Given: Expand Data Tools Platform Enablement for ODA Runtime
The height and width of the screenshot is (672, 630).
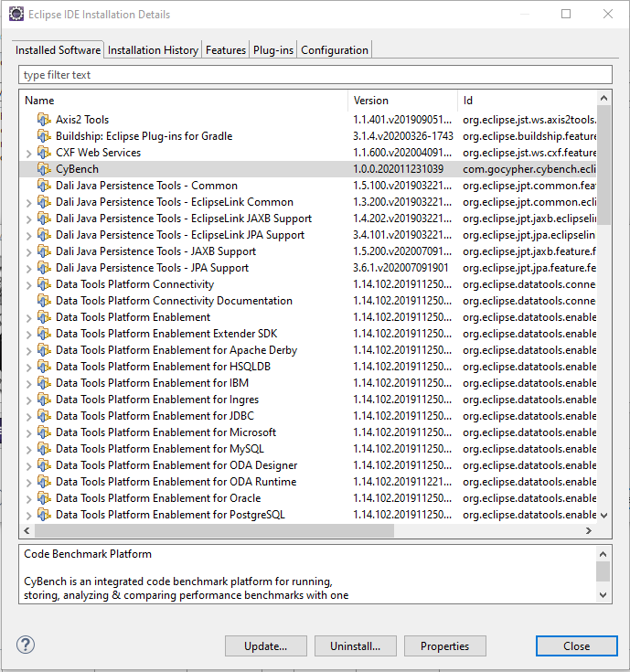Looking at the screenshot, I should coord(28,483).
